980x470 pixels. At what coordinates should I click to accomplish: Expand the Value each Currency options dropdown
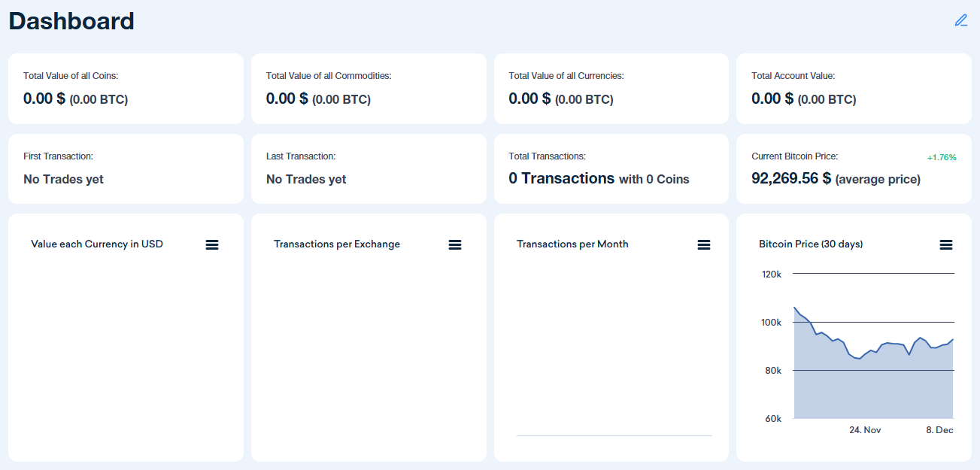[212, 244]
